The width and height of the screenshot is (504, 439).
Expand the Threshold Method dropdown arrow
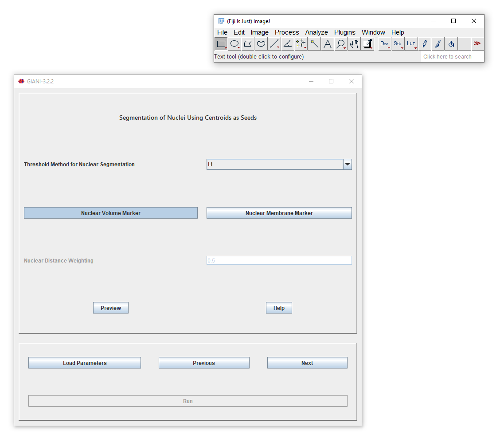coord(347,165)
